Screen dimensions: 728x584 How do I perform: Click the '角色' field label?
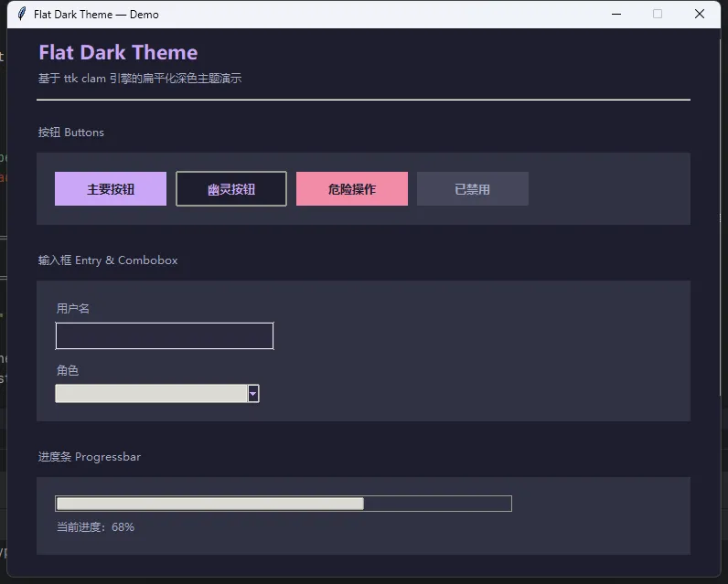coord(68,370)
